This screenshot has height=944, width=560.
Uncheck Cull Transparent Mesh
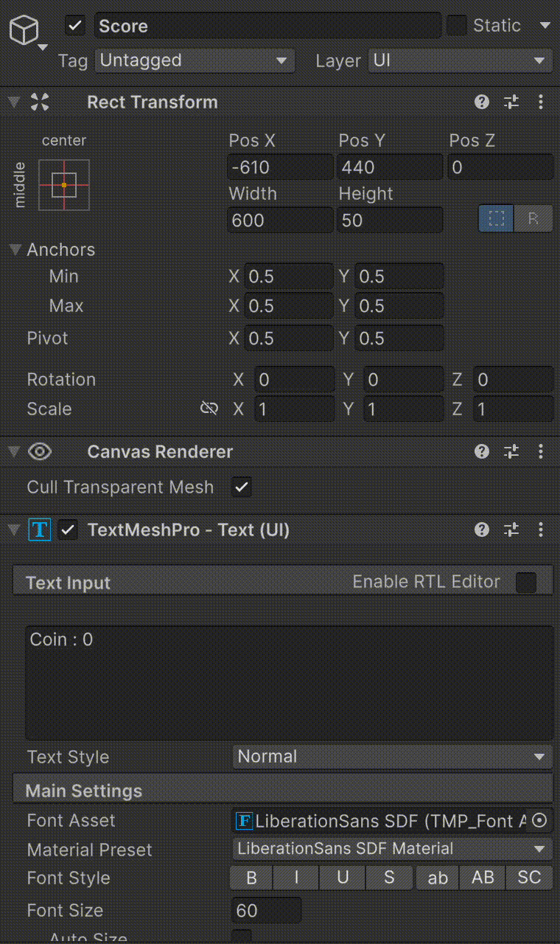tap(241, 487)
